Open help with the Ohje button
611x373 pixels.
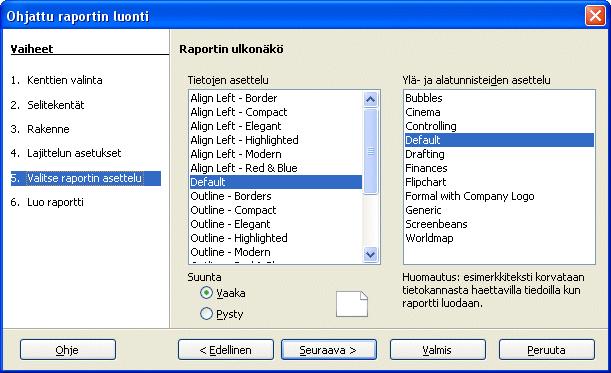point(68,350)
